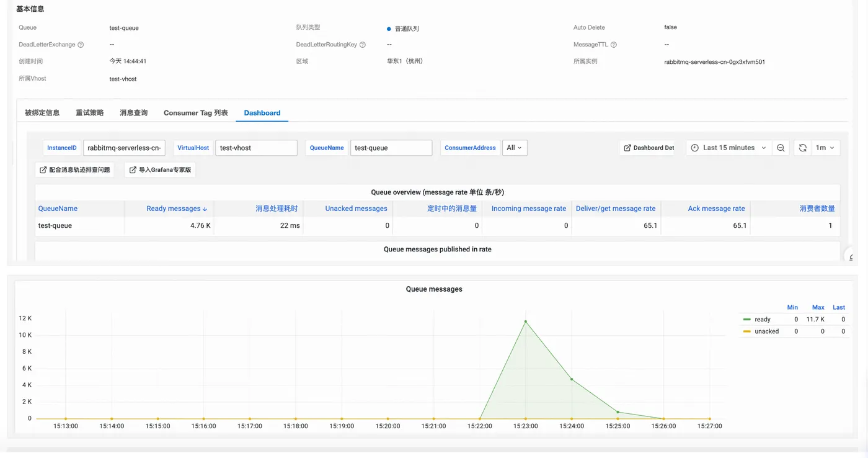Open the 被绑定信息 tab

(42, 113)
